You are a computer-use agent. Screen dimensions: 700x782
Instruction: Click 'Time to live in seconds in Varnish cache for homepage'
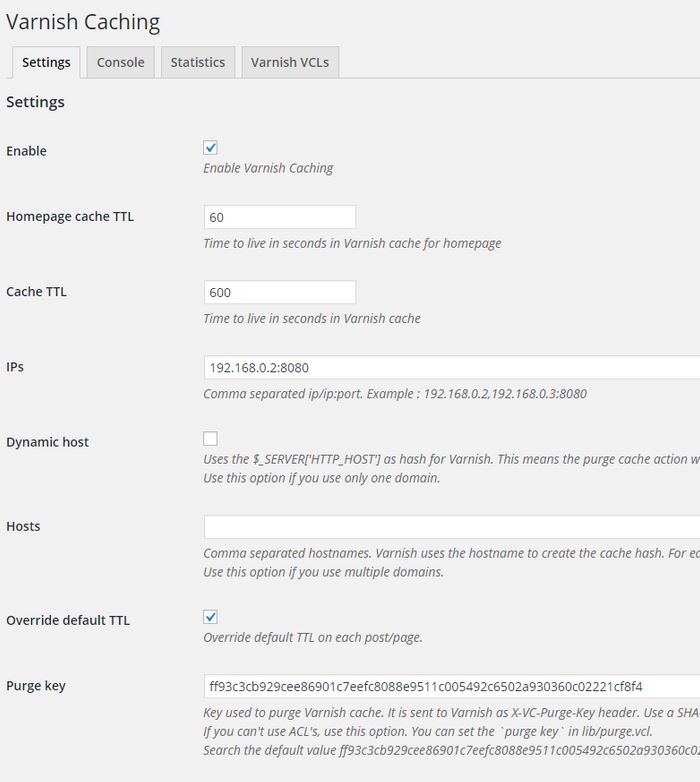tap(352, 243)
